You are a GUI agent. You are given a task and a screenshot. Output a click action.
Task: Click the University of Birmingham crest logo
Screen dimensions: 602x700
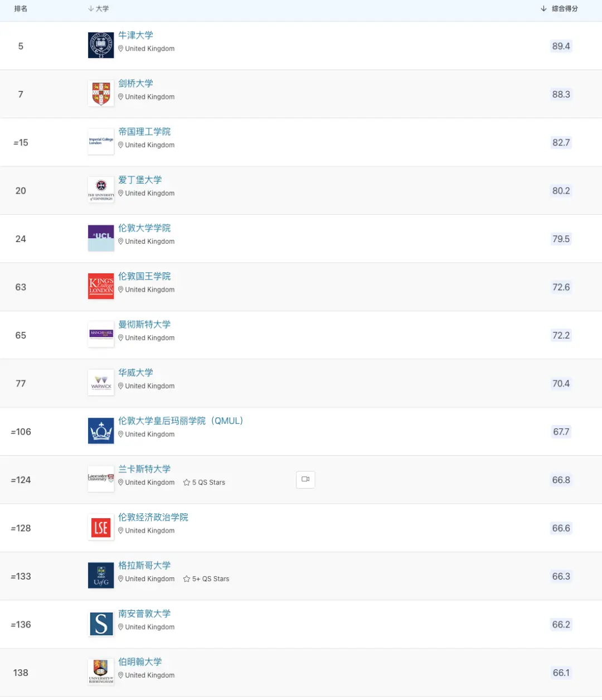[101, 672]
